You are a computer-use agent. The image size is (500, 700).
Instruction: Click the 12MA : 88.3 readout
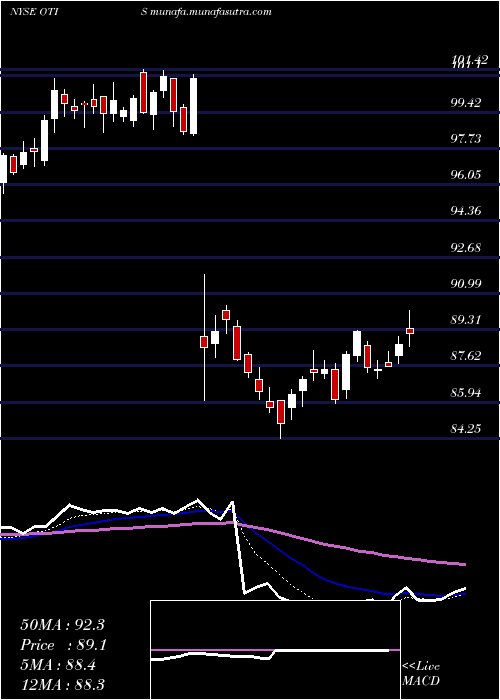tap(62, 684)
